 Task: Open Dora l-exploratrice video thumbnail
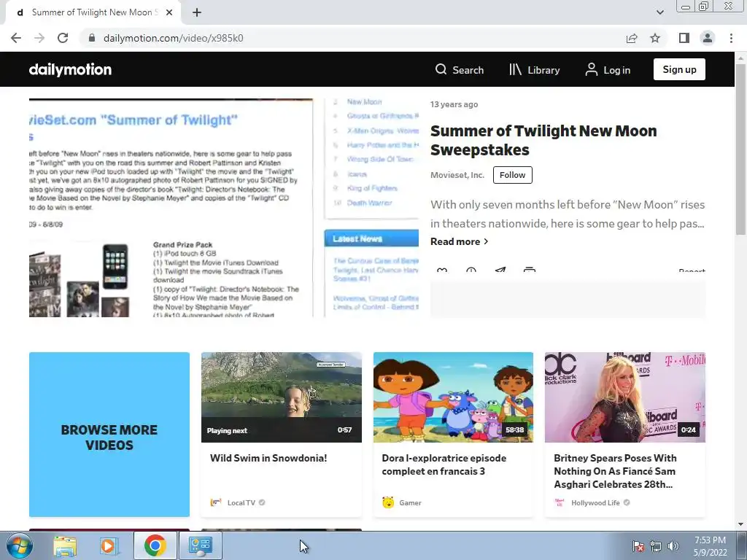pos(453,397)
